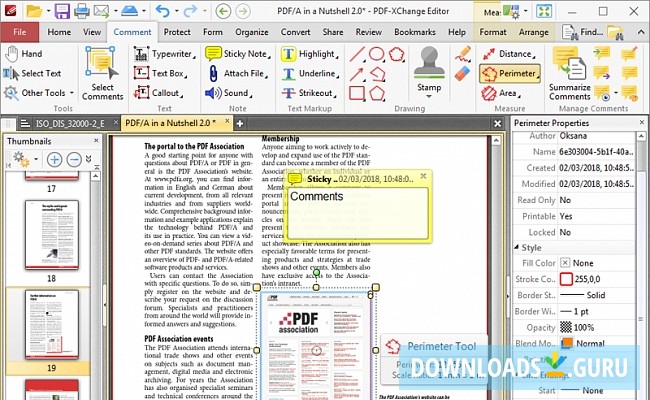Select the Area measure tool
The width and height of the screenshot is (650, 400).
501,93
